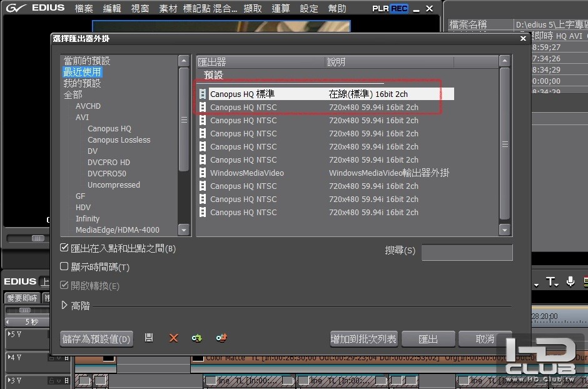
Task: Click the 取消 cancel button
Action: tap(485, 339)
